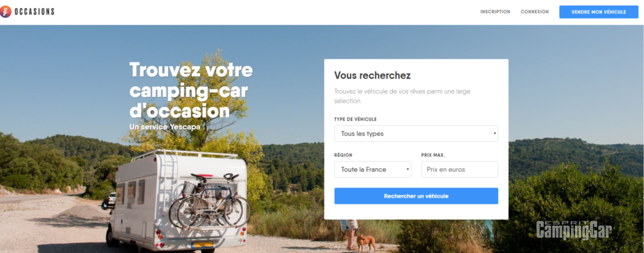Screen dimensions: 644x253
Task: Open the Connexion link
Action: 535,12
